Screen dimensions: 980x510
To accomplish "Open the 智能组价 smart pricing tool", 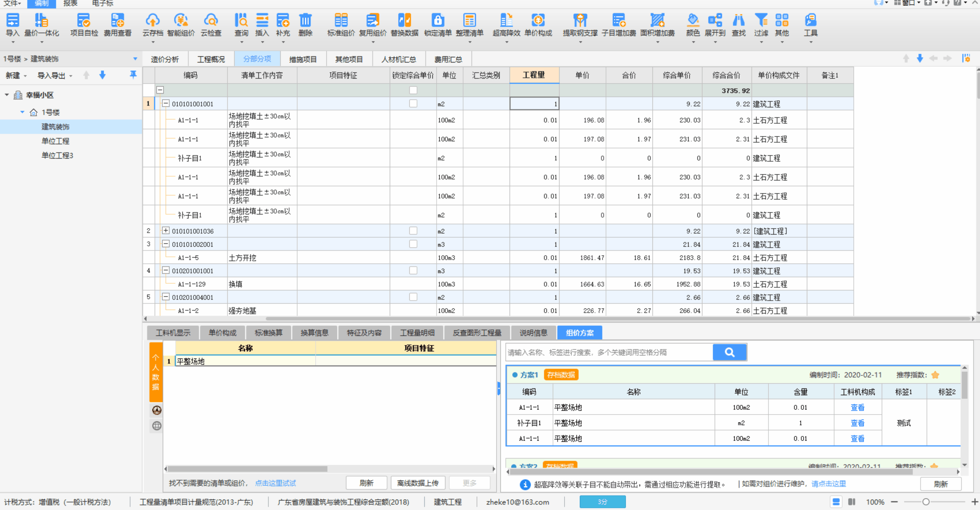I will point(180,21).
